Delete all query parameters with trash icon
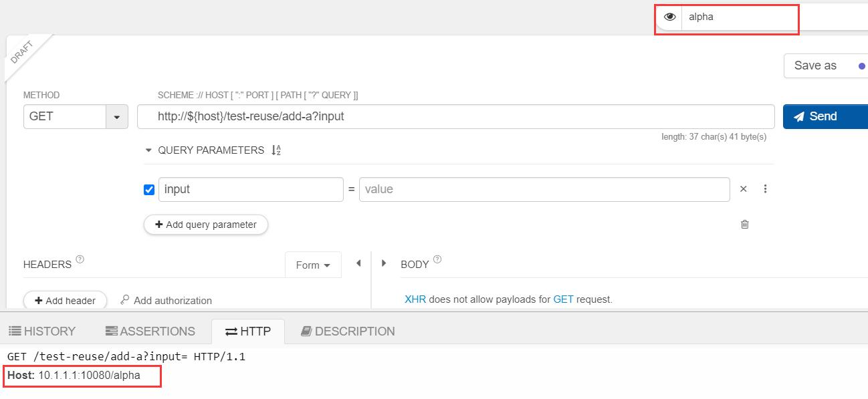Viewport: 868px width, 399px height. 744,224
